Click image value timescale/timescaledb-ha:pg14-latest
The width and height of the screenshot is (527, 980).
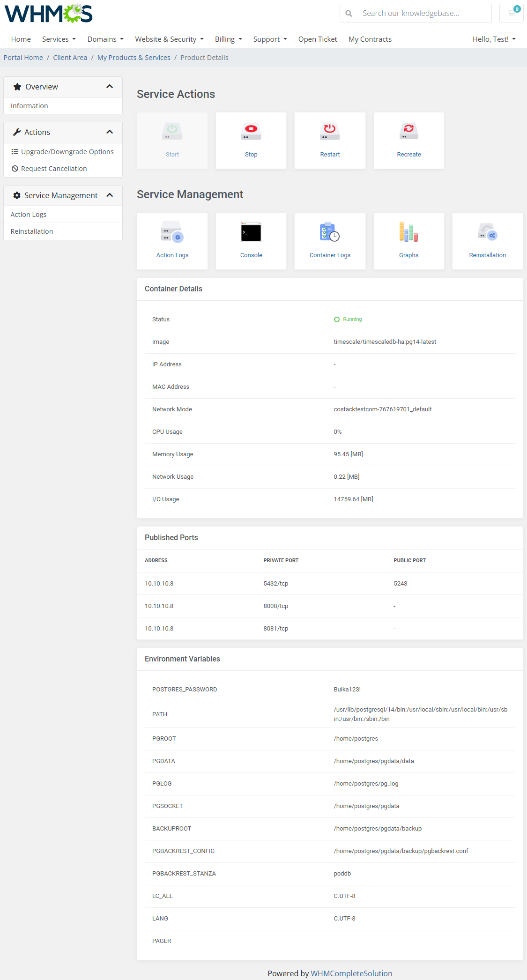click(385, 342)
